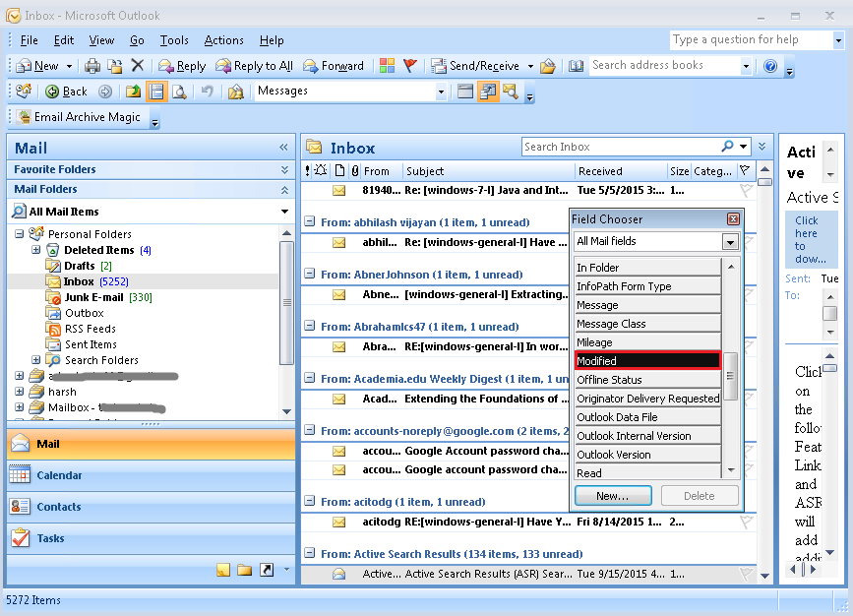The height and width of the screenshot is (616, 853).
Task: Click the Undo arrow icon
Action: tap(207, 92)
